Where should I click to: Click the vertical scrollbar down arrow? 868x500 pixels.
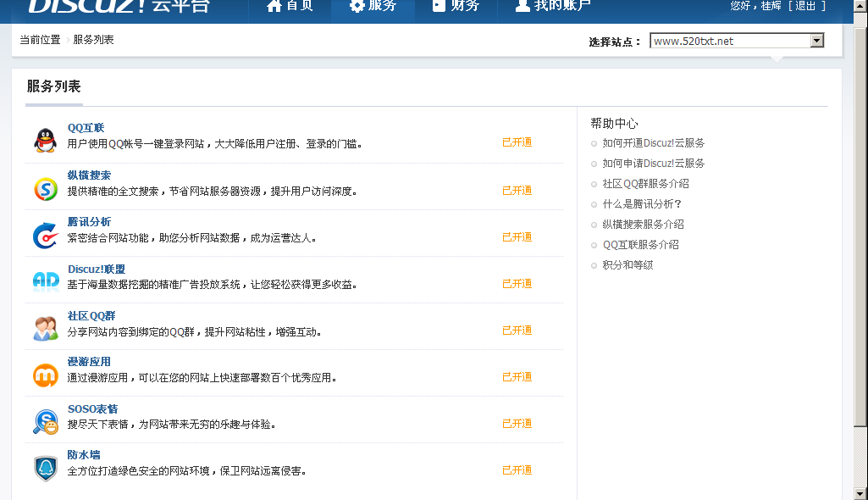click(x=860, y=493)
